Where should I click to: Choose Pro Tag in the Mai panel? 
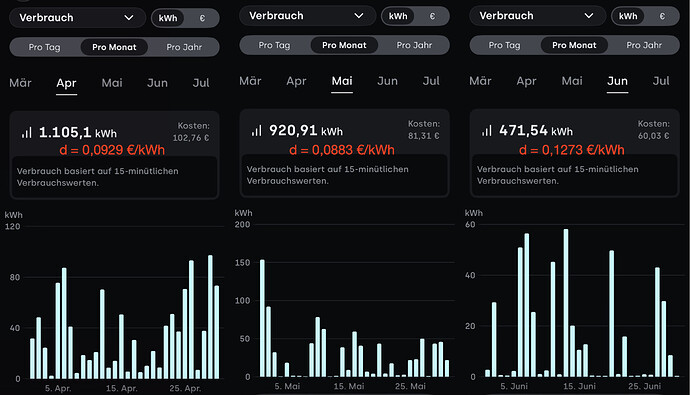click(x=274, y=45)
